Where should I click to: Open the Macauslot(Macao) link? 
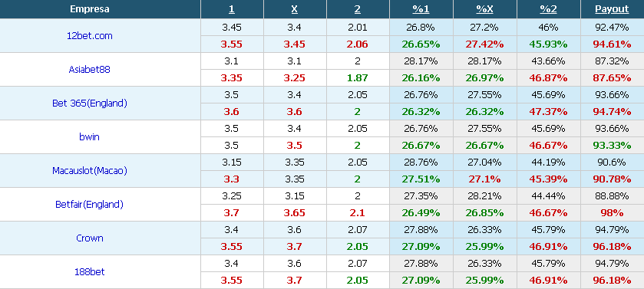(x=90, y=170)
